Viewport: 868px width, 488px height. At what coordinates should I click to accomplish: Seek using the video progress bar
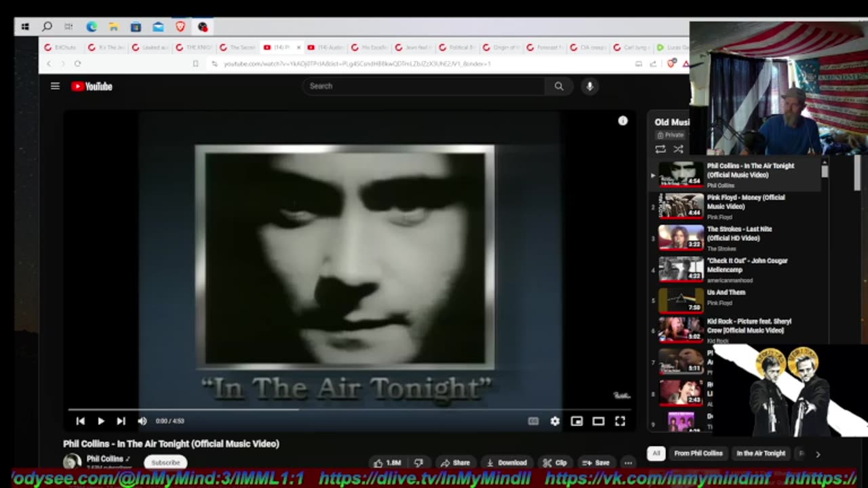[349, 409]
